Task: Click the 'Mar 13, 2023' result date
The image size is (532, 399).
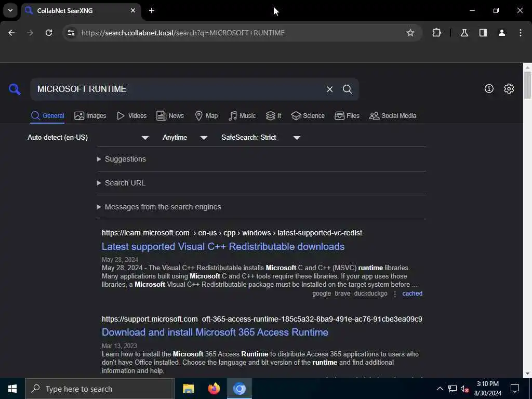Action: click(x=119, y=345)
